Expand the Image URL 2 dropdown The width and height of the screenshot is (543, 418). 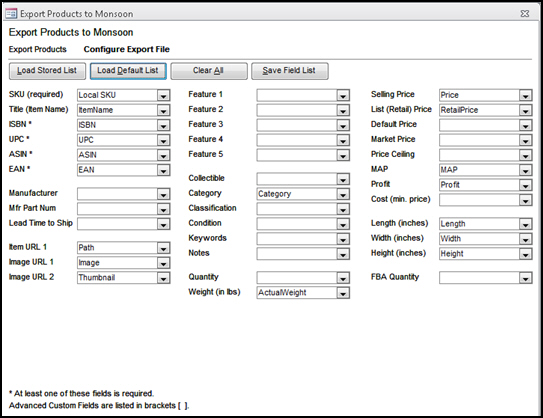(163, 278)
